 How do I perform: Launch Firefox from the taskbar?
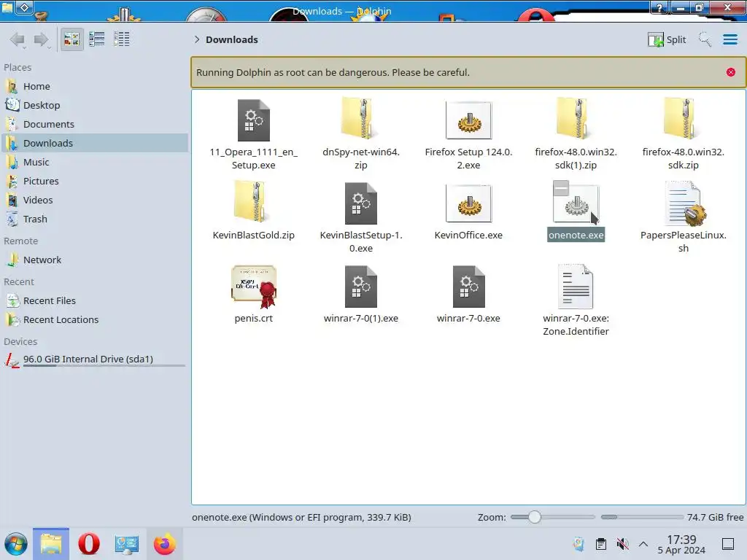[x=164, y=544]
